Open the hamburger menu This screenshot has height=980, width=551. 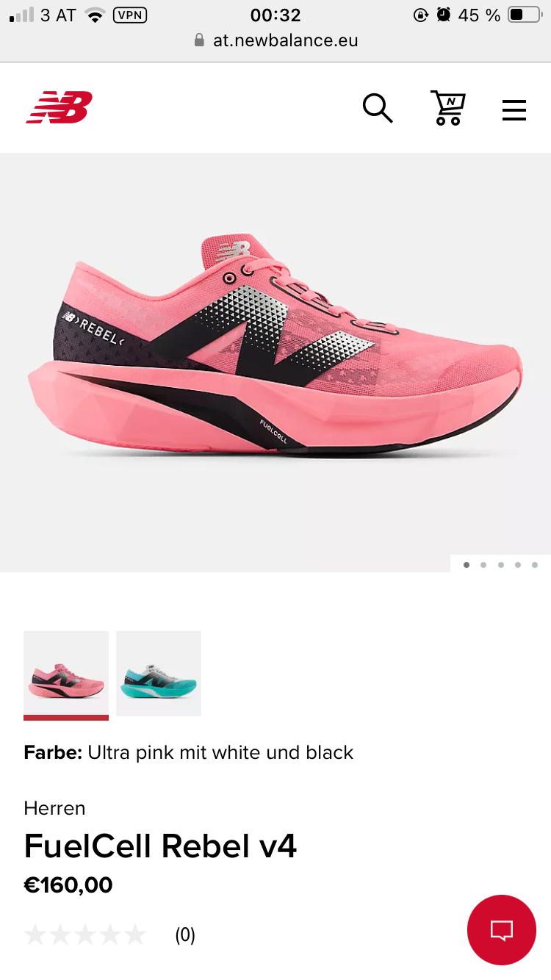coord(514,110)
